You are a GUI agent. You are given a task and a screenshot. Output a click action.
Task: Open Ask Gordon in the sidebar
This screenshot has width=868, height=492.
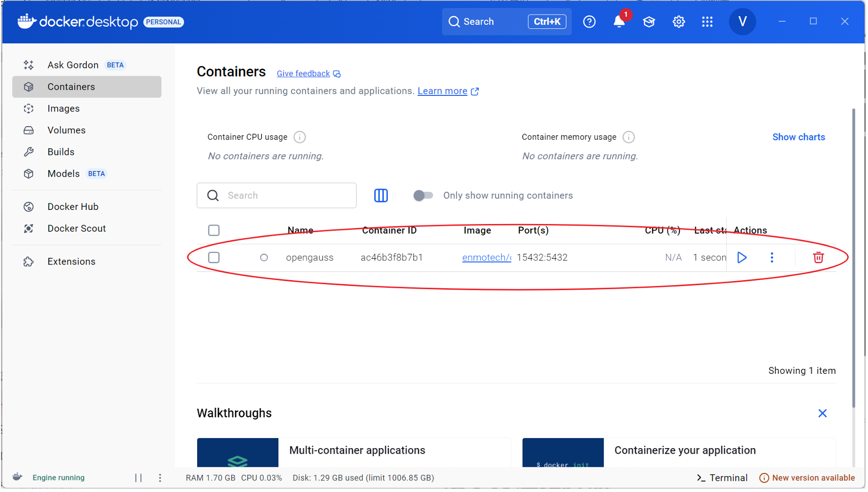(x=87, y=65)
